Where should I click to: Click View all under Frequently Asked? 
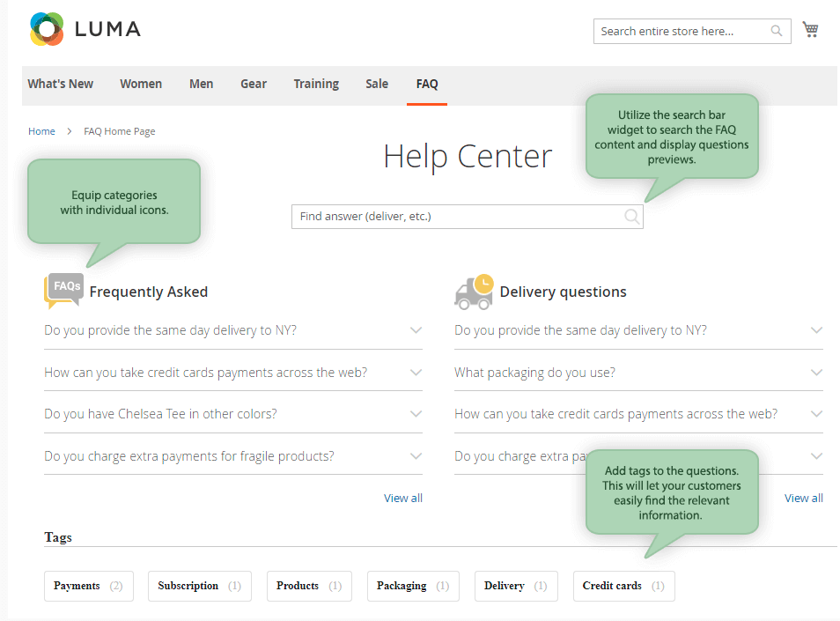[x=402, y=498]
